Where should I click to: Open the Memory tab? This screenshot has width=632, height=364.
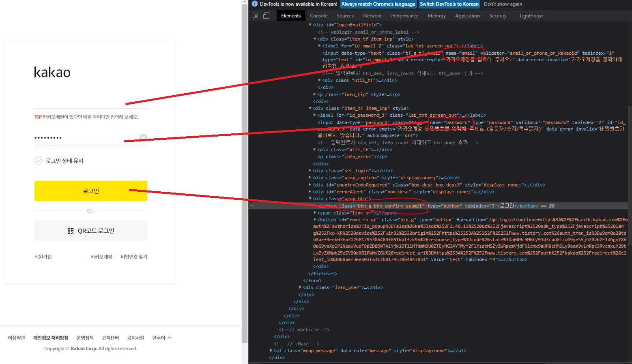[x=436, y=16]
